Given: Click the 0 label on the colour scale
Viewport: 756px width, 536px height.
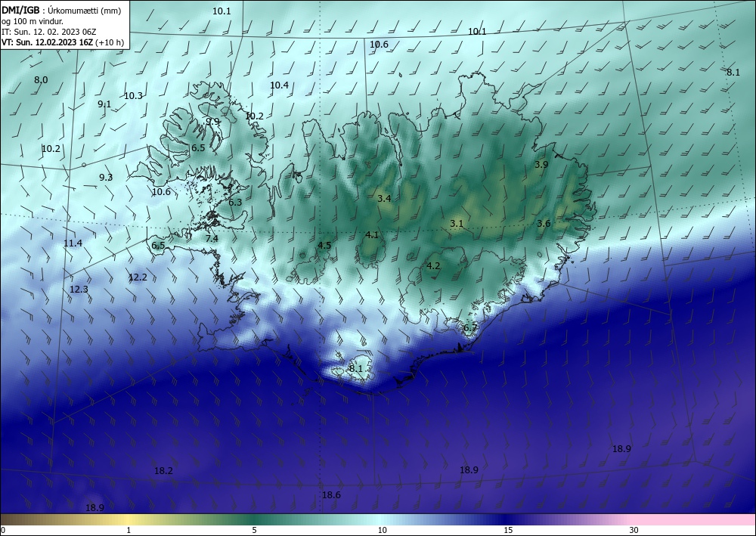Looking at the screenshot, I should click(3, 531).
